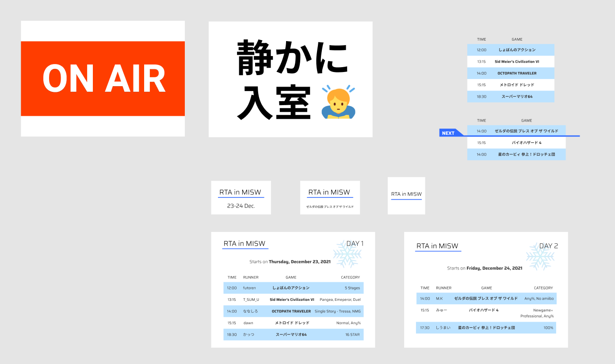Click しょぼんのアクション in the futoren row
This screenshot has width=615, height=364.
[x=291, y=288]
